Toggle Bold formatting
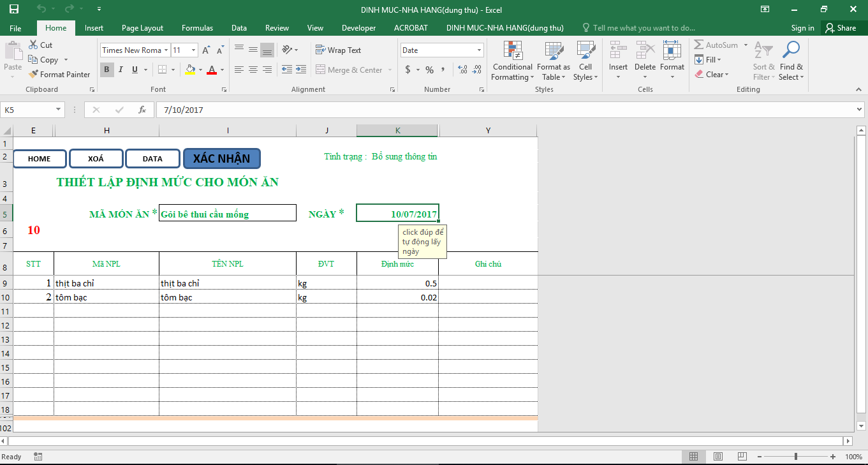 click(x=107, y=70)
